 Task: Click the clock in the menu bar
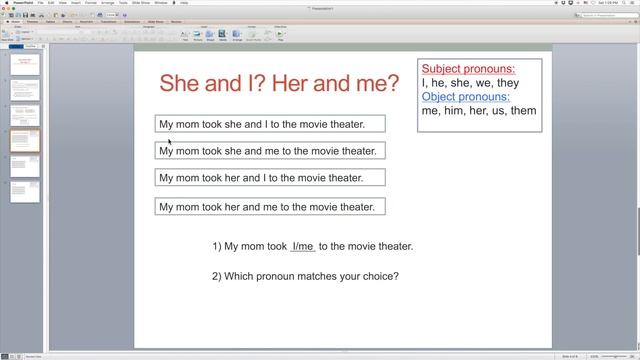[x=608, y=3]
